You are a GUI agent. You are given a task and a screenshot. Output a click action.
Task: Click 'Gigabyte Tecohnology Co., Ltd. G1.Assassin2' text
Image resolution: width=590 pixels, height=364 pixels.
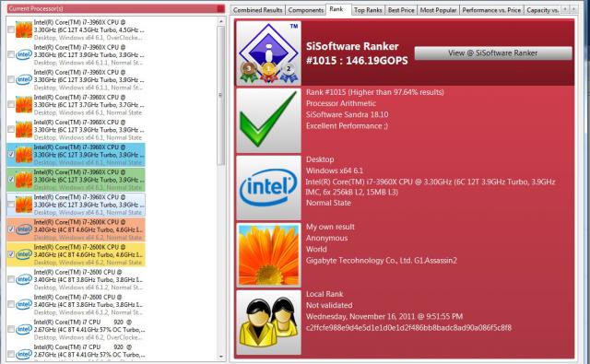point(382,260)
